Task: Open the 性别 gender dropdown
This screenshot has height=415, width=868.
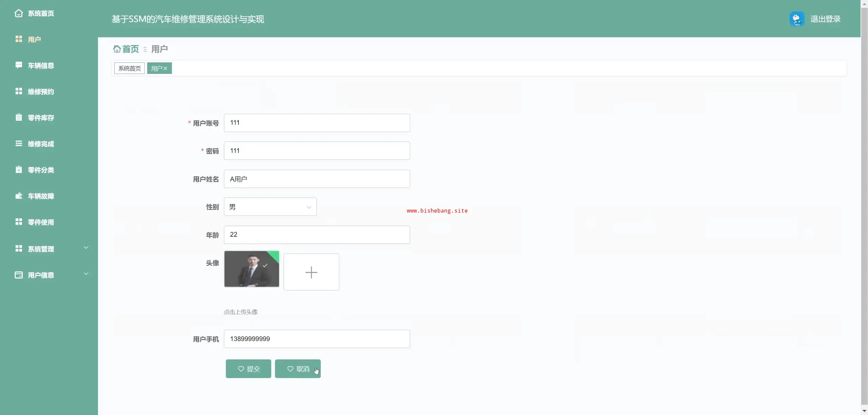Action: tap(270, 207)
